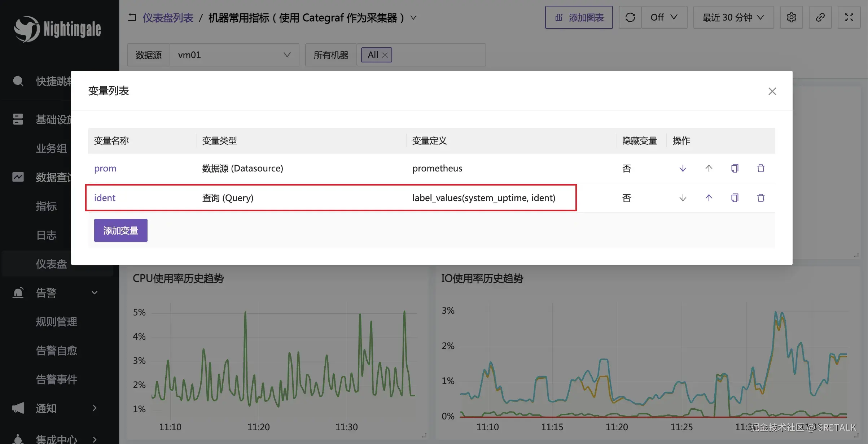Remove the All machine tag

tap(385, 55)
